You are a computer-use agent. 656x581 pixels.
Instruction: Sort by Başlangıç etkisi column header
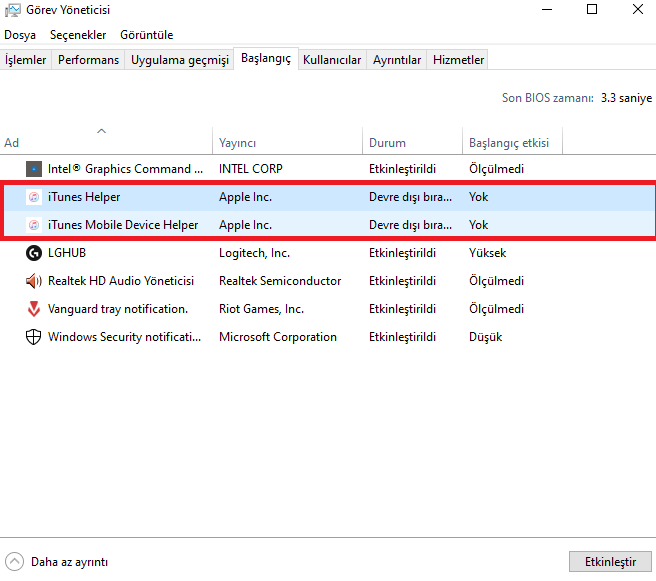(512, 143)
